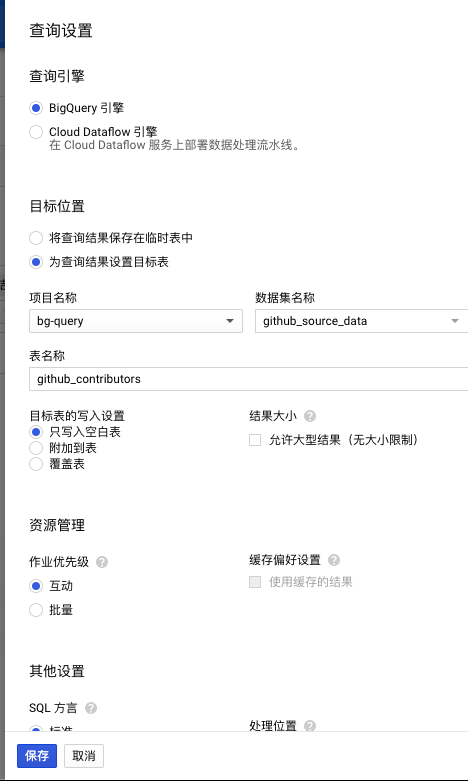Image resolution: width=468 pixels, height=781 pixels.
Task: Choose 批量 job priority
Action: (36, 610)
